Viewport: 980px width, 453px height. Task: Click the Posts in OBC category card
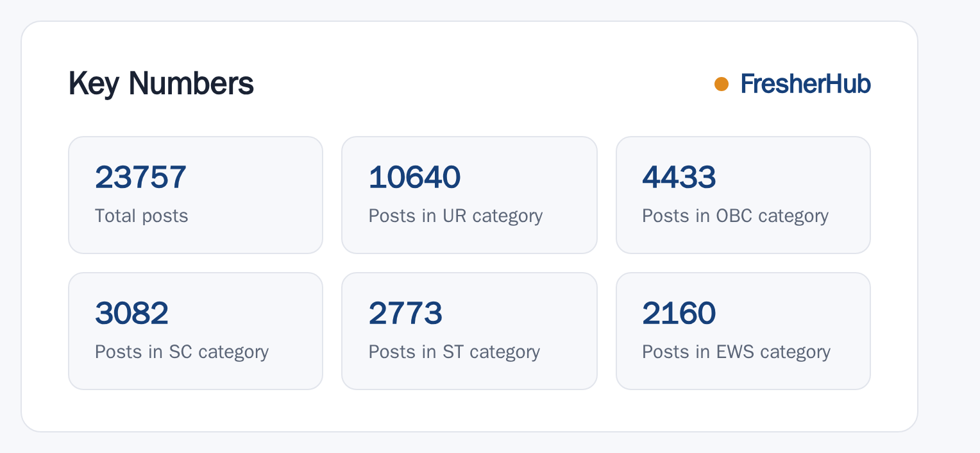coord(743,195)
